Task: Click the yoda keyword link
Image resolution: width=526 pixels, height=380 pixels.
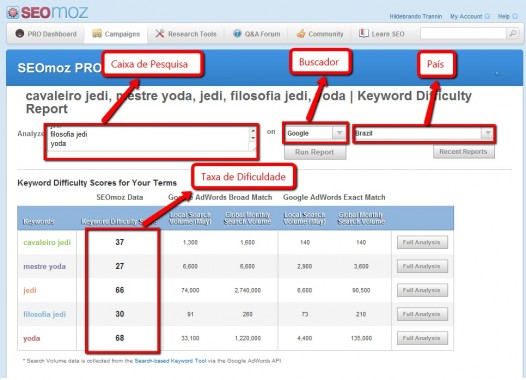Action: (32, 338)
